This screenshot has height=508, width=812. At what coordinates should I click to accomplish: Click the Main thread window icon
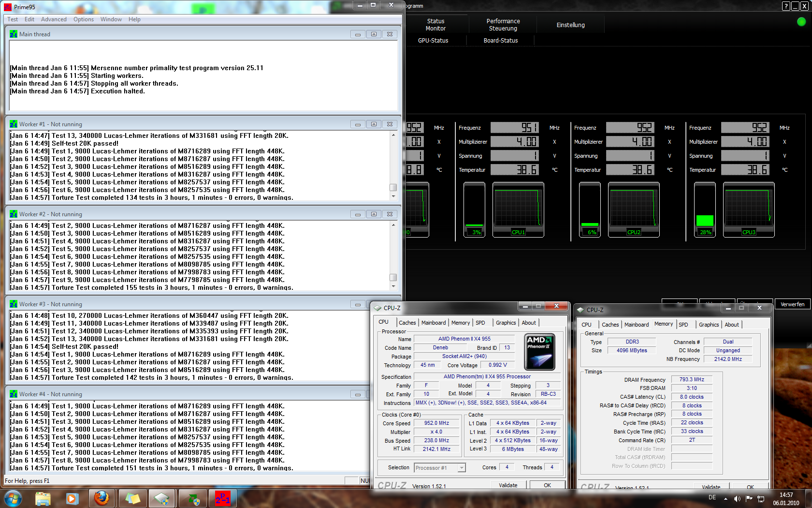(x=14, y=34)
